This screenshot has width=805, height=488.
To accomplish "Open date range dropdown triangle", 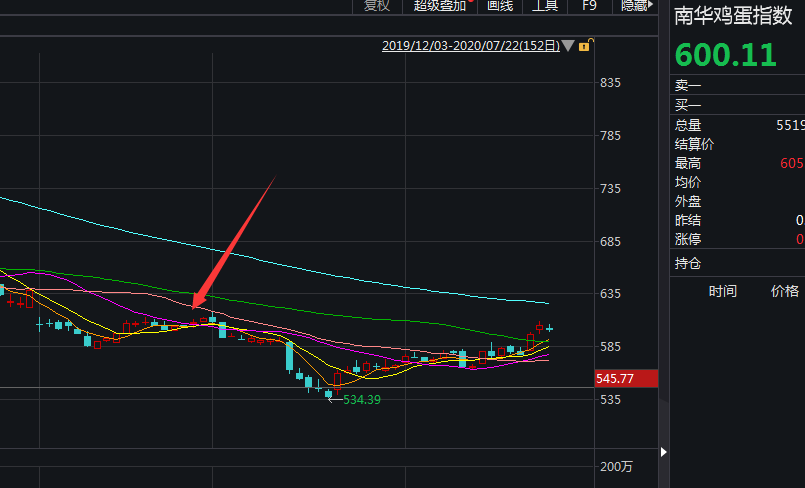I will point(568,46).
